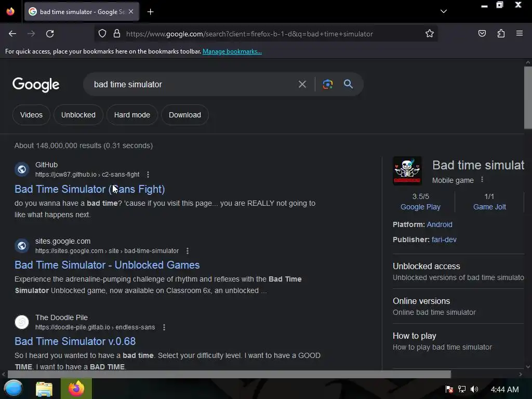Image resolution: width=532 pixels, height=399 pixels.
Task: Select the Download filter chip
Action: tap(185, 115)
